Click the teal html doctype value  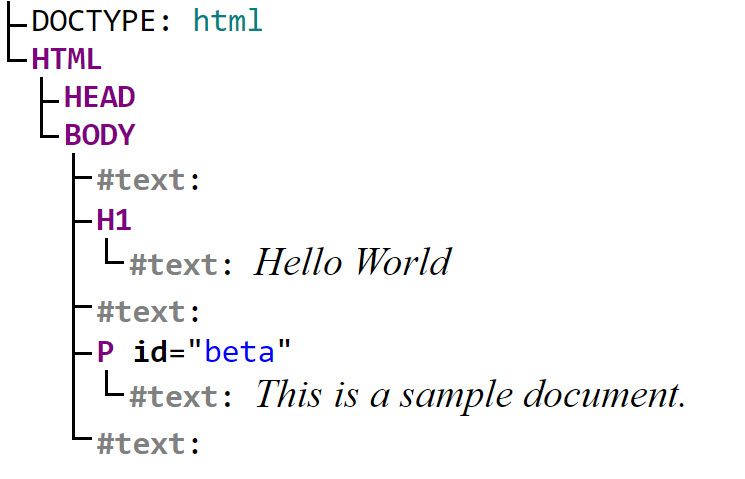[x=228, y=21]
